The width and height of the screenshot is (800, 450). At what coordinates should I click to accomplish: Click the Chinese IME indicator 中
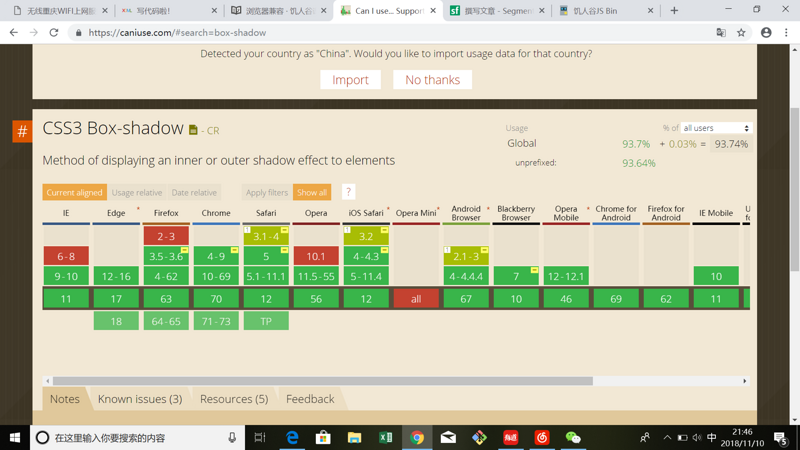coord(712,438)
